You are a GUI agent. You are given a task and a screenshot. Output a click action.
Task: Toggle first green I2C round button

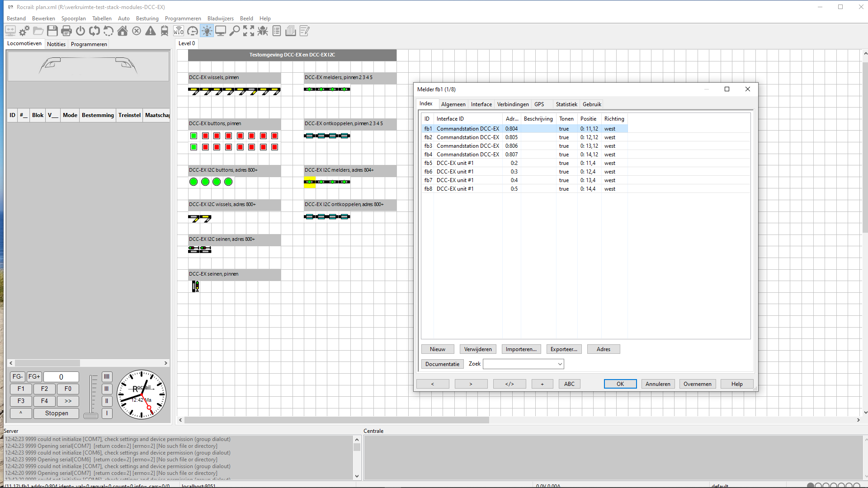[x=193, y=182]
